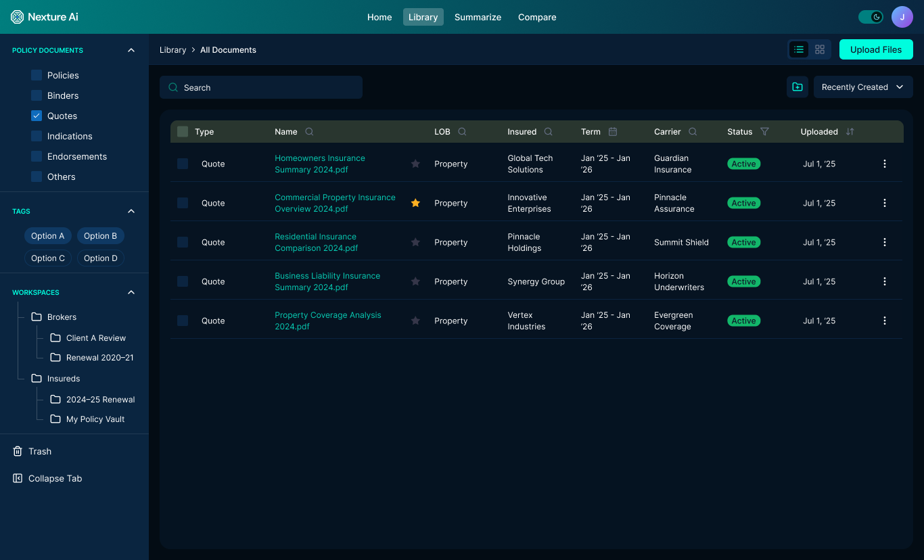Select the Option D tag

click(101, 258)
